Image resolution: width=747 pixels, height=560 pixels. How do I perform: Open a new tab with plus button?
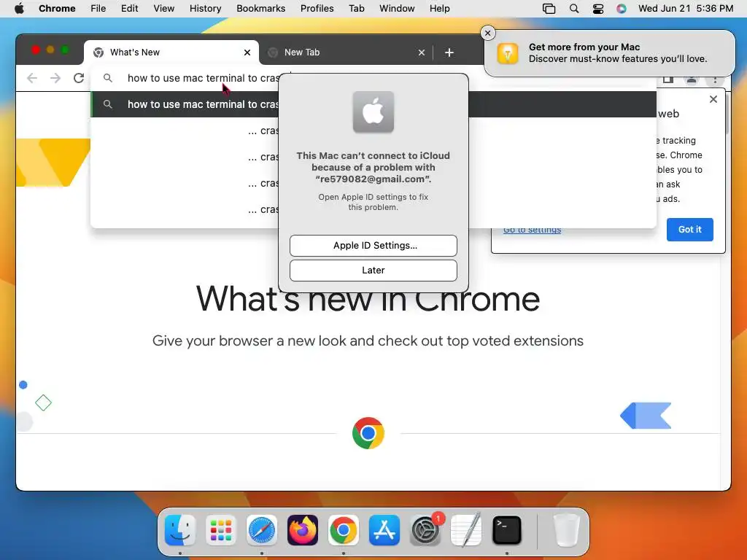(449, 52)
